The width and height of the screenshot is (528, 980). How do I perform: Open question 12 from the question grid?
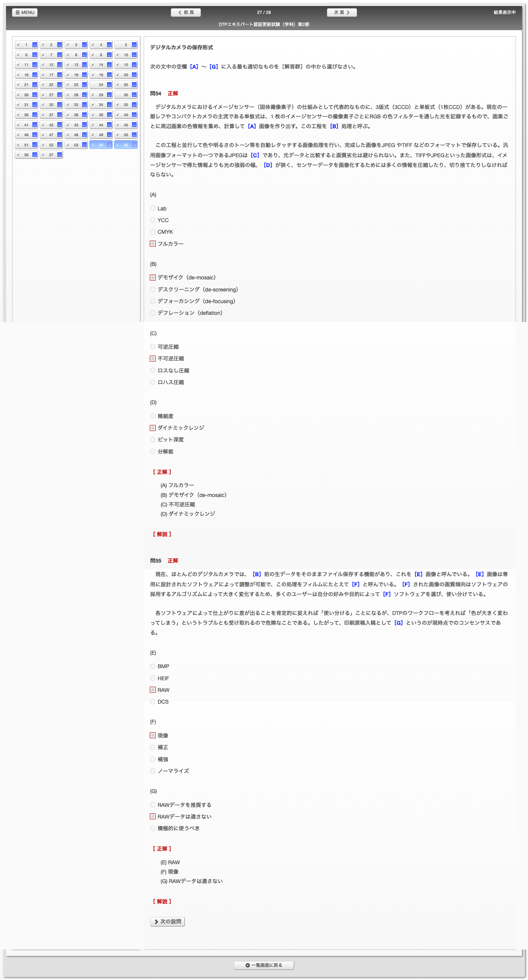(x=51, y=65)
